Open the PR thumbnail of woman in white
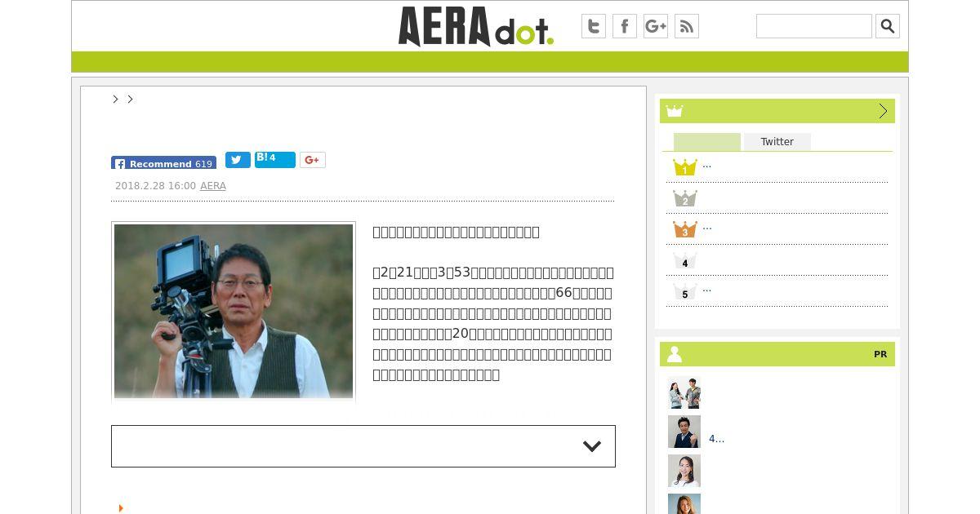The height and width of the screenshot is (514, 980). [684, 471]
